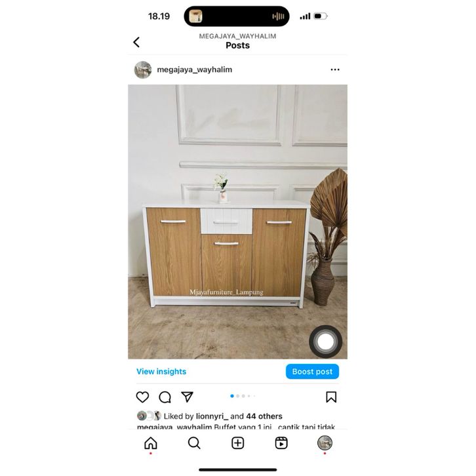Open the three-dot post options menu
This screenshot has width=476, height=476.
335,69
